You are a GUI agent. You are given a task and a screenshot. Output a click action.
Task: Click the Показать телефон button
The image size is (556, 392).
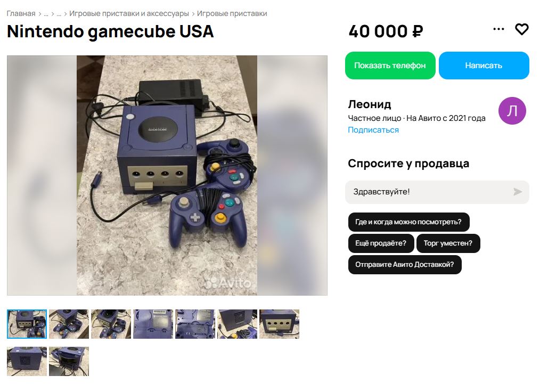[x=390, y=66]
